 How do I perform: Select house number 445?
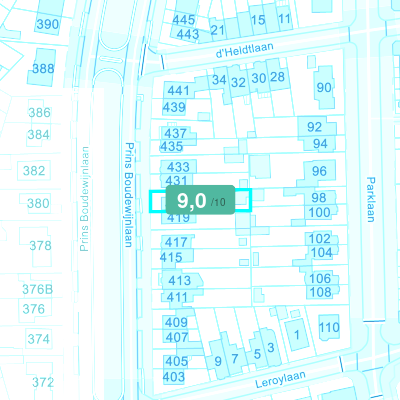(x=184, y=20)
